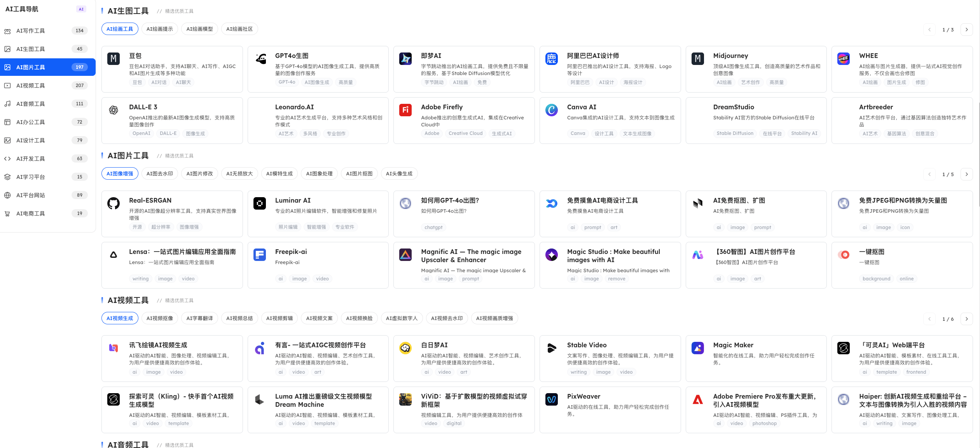Click the Real-ESRGAN GitHub logo icon
The image size is (980, 448).
tap(114, 203)
